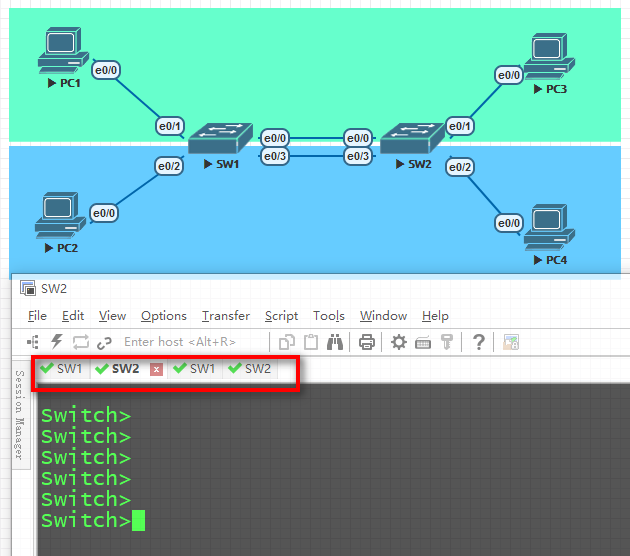
Task: Select the PC3 computer node
Action: (549, 57)
